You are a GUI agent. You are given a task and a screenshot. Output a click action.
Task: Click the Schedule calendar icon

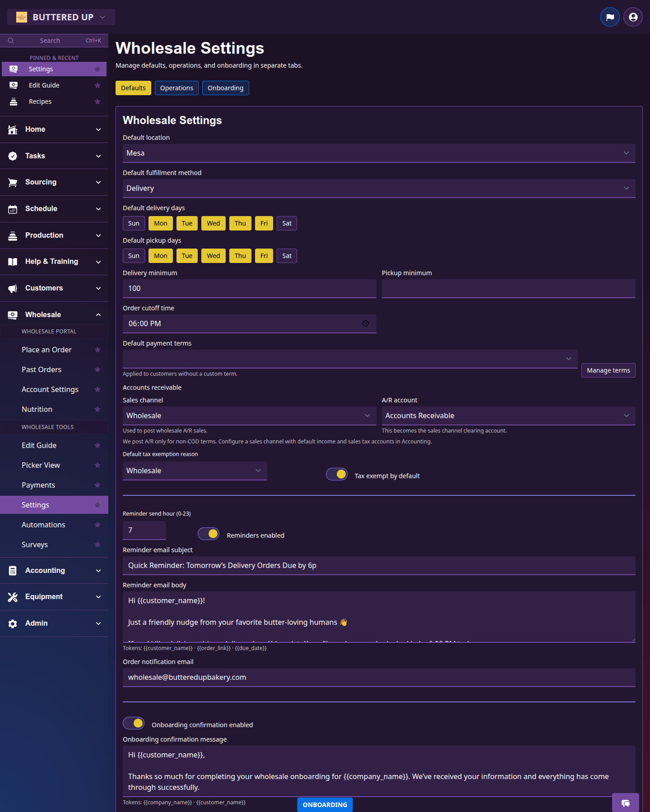tap(13, 209)
